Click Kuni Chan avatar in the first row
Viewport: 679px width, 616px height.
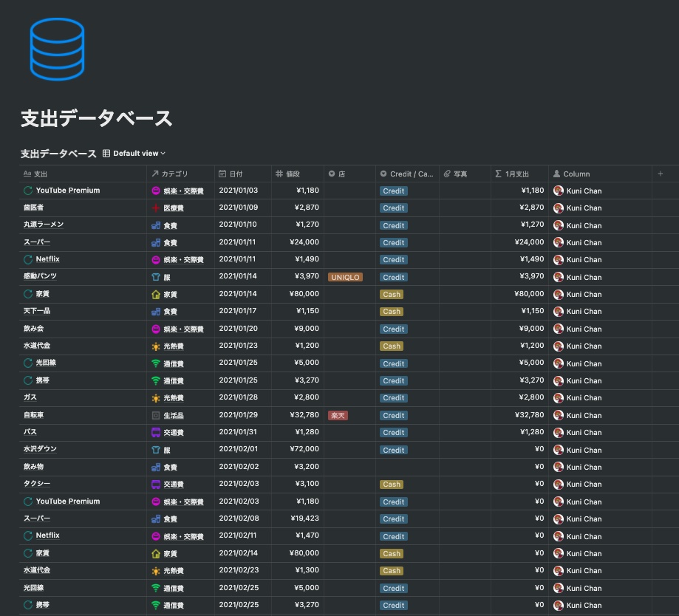[x=559, y=191]
